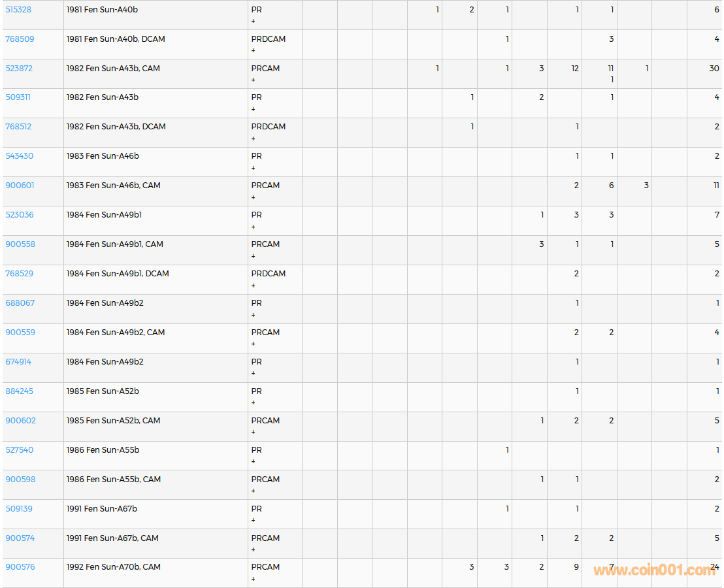Expand plus row for 1986 Fen Sun-A55b, CAM
The width and height of the screenshot is (724, 588).
click(x=254, y=491)
